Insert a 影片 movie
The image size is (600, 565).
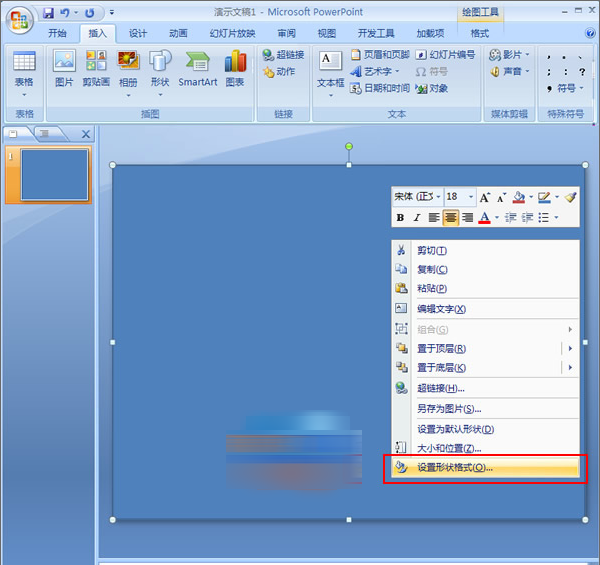point(509,55)
